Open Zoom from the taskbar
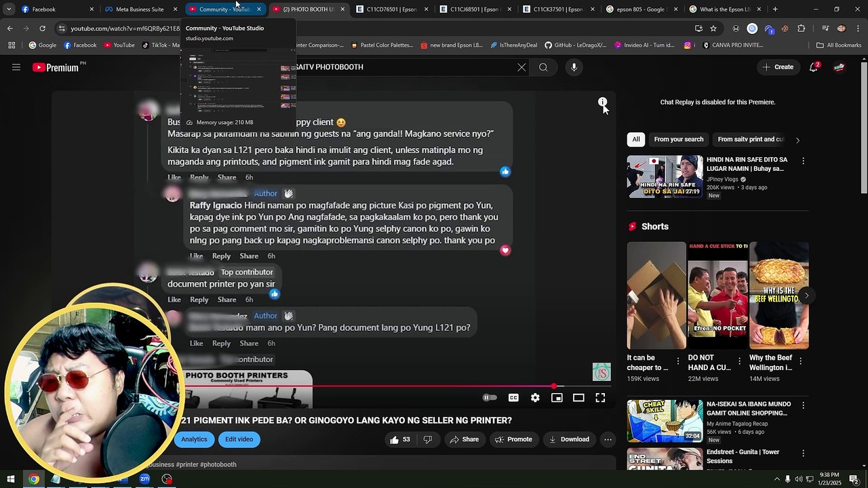This screenshot has width=868, height=488. [x=144, y=479]
